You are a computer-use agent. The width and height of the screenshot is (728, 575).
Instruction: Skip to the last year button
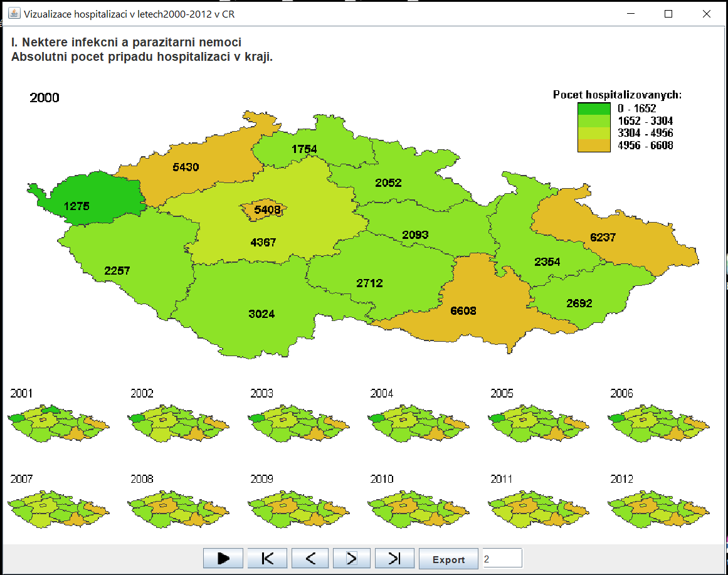pyautogui.click(x=394, y=558)
